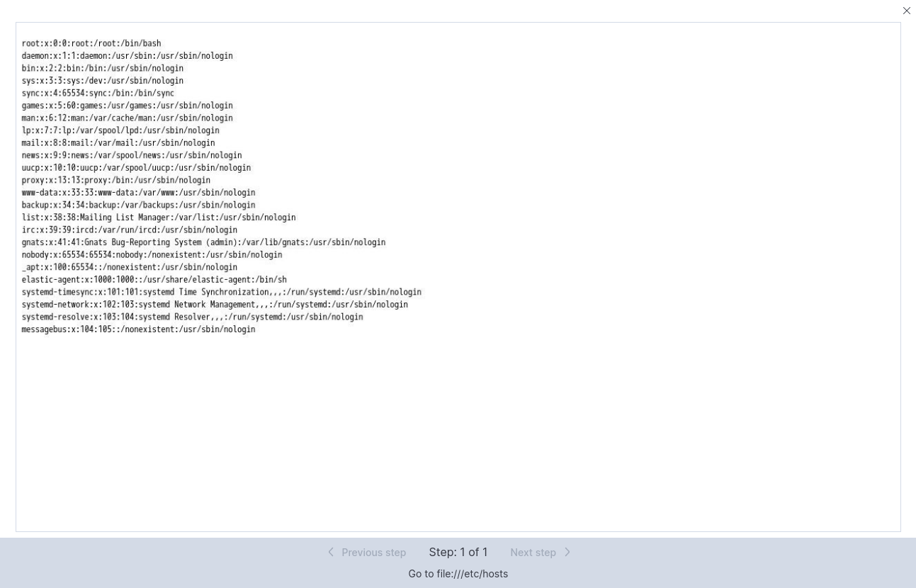Click the 'sys:x:3:3' line

tap(102, 81)
